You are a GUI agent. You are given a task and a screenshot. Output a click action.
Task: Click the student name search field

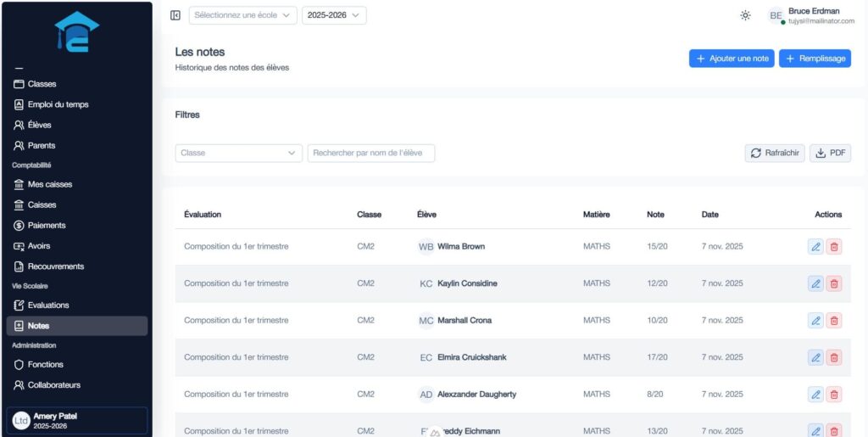click(x=371, y=153)
